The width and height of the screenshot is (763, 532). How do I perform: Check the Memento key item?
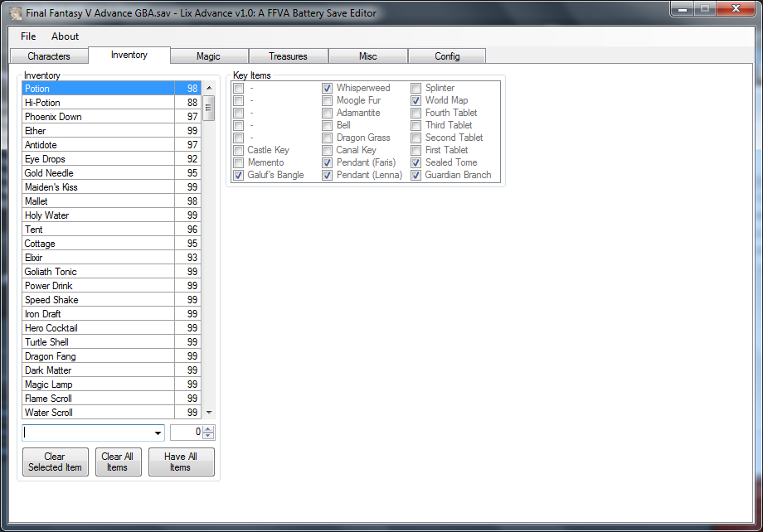tap(239, 163)
